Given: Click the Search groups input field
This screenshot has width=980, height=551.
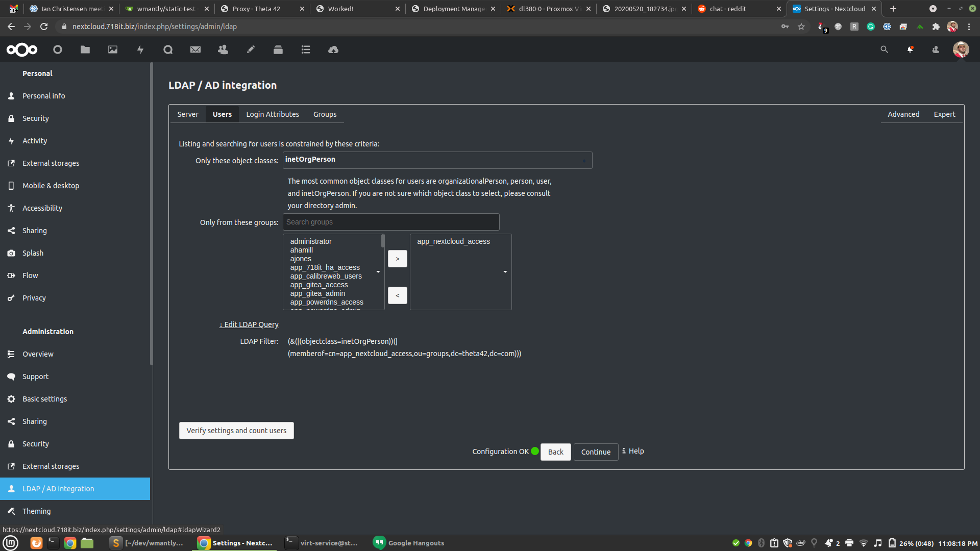Looking at the screenshot, I should [x=391, y=222].
